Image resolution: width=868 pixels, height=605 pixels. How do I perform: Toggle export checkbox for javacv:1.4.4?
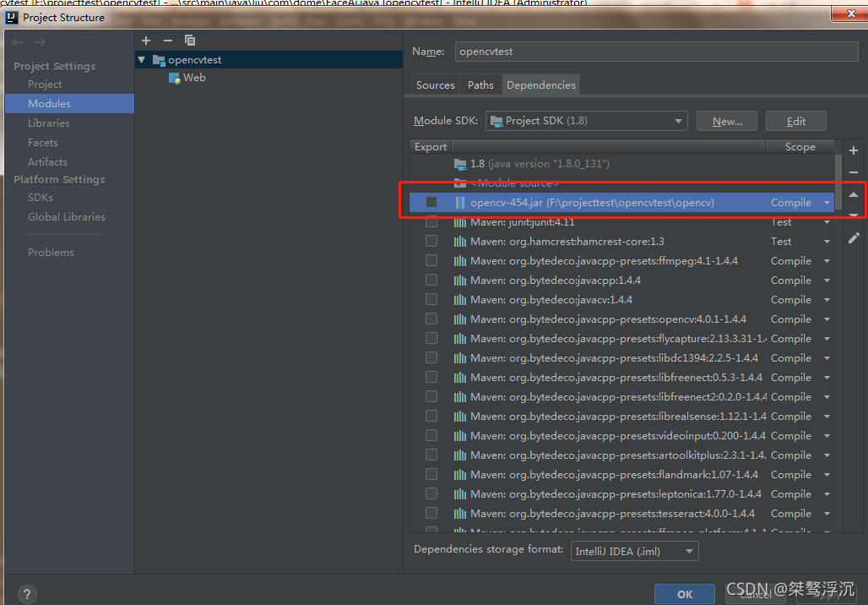pyautogui.click(x=431, y=299)
